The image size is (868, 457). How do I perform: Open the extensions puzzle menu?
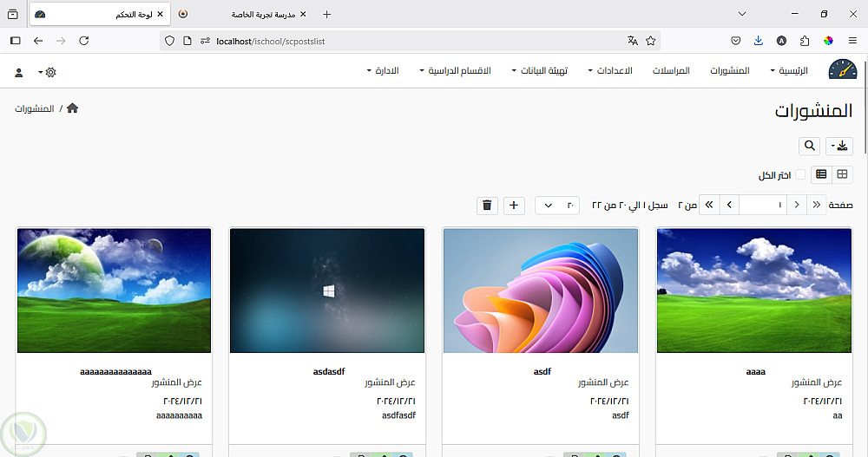(x=805, y=41)
